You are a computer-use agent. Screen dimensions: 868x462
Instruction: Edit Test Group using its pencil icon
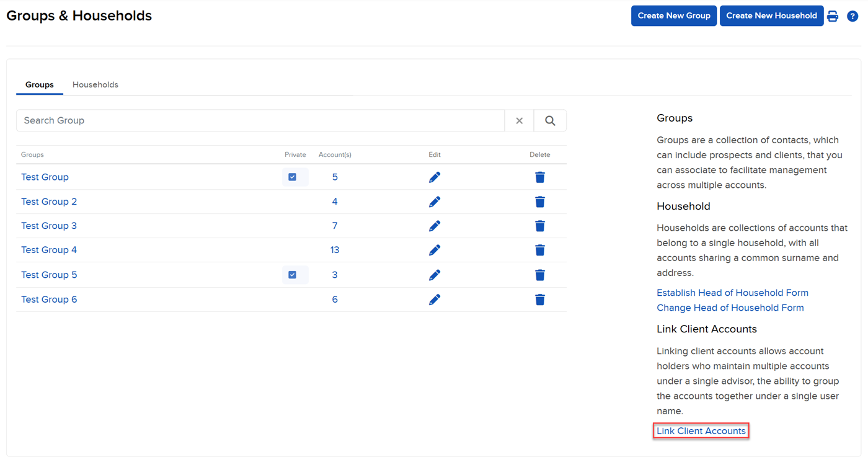pyautogui.click(x=434, y=177)
